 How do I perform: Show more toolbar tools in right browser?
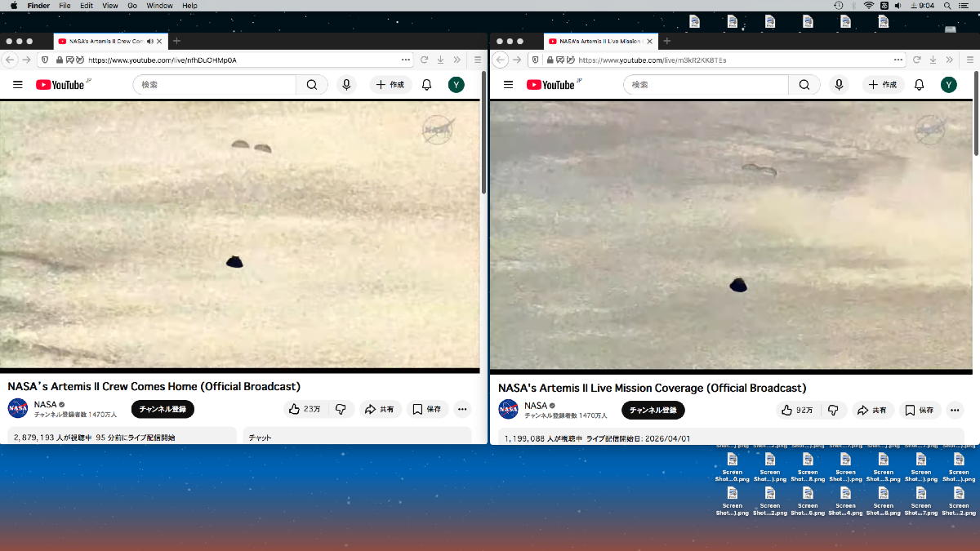click(x=949, y=60)
